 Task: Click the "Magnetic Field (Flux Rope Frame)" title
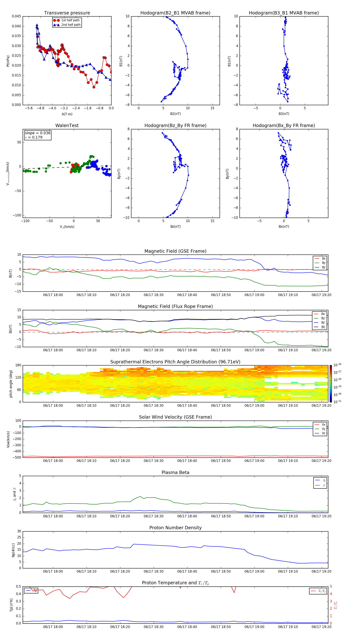tap(175, 307)
